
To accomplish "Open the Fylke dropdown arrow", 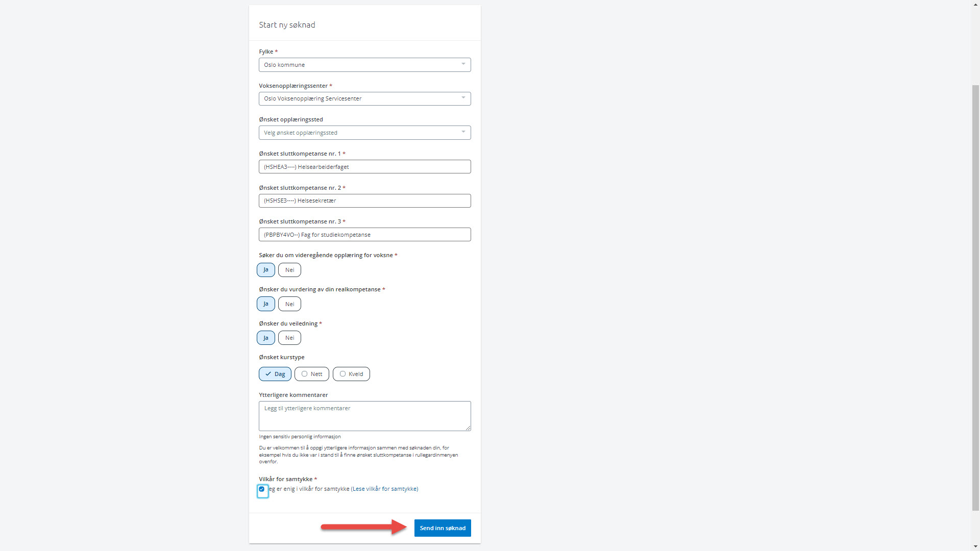I will coord(463,64).
